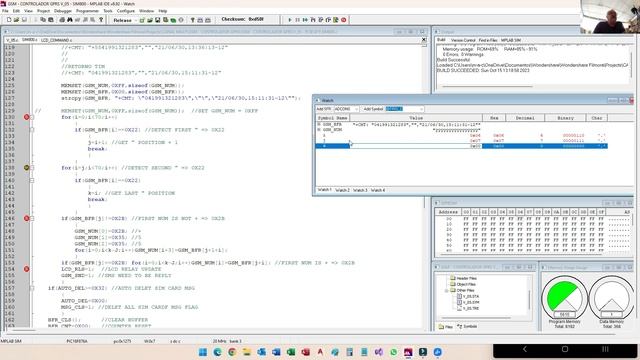Open the Windows Start menu
The height and width of the screenshot is (360, 640).
203,352
